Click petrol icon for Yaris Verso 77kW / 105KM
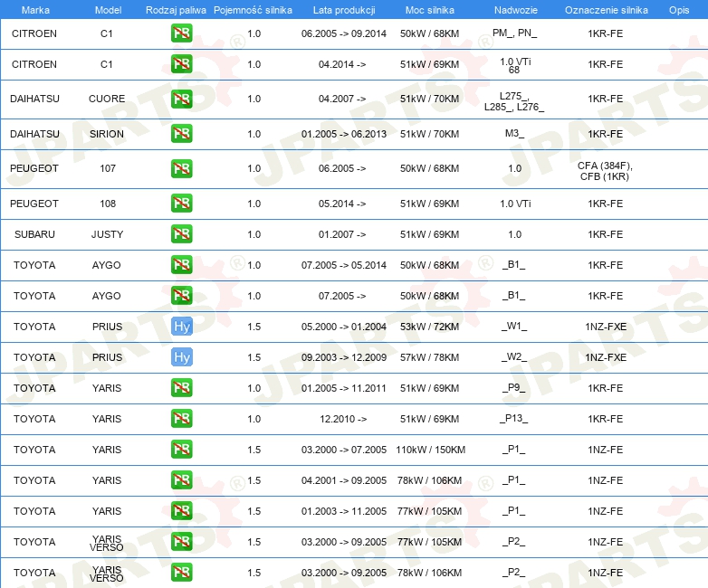 pyautogui.click(x=181, y=542)
